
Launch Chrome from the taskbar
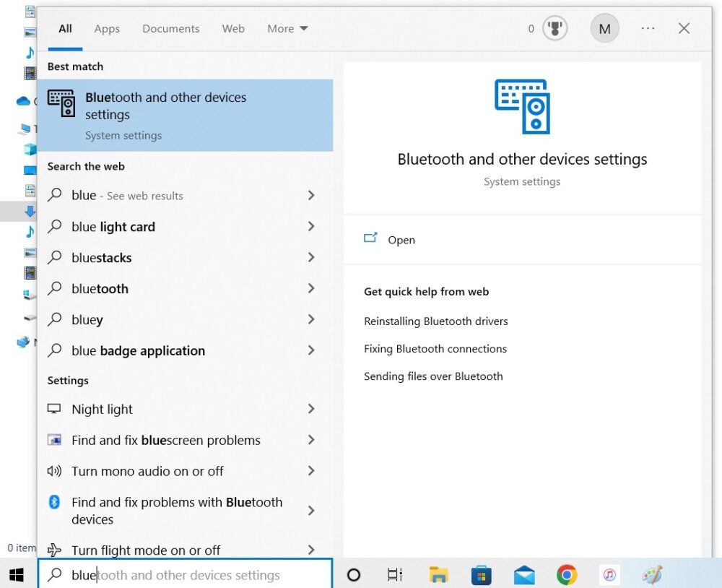coord(567,574)
